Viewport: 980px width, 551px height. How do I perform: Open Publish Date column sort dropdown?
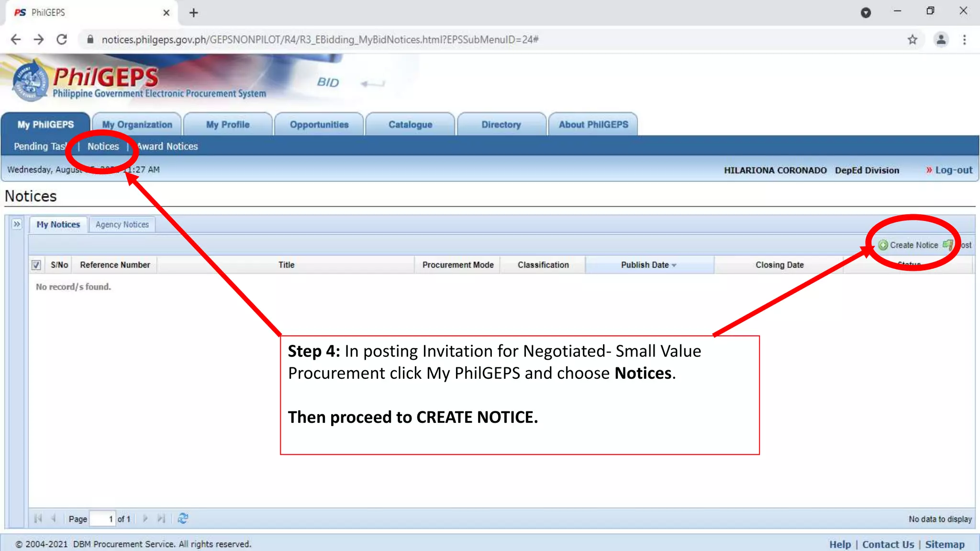pos(674,265)
